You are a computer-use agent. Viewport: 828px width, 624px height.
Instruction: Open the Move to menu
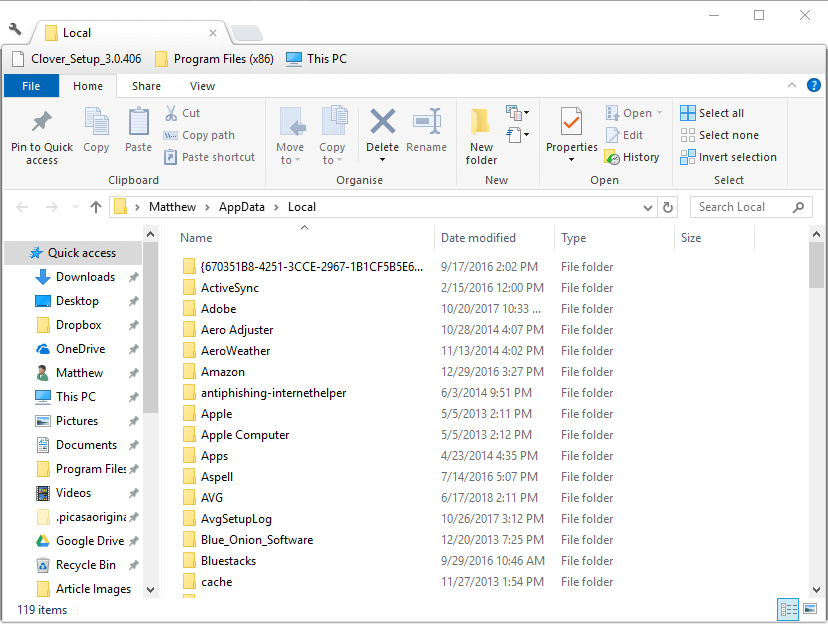(290, 136)
